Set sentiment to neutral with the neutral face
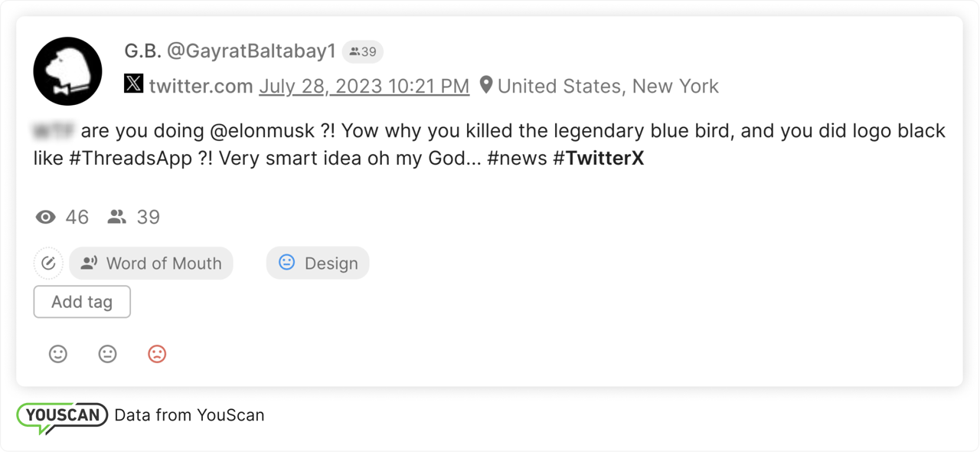Image resolution: width=980 pixels, height=452 pixels. (x=107, y=354)
